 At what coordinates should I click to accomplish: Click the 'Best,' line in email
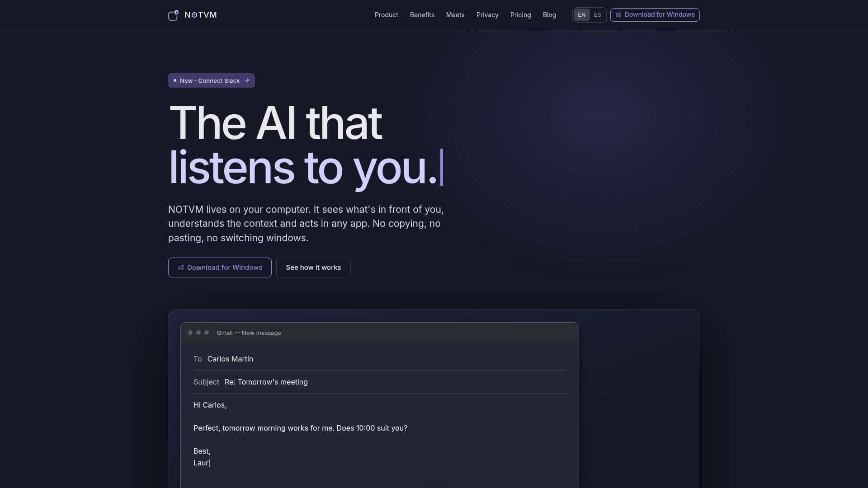[x=202, y=451]
